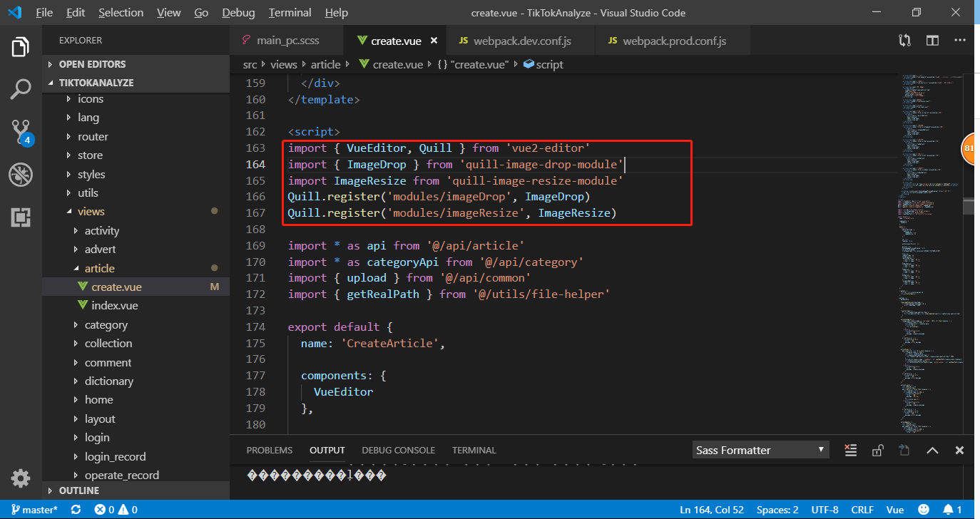
Task: Clear the Output panel
Action: (850, 450)
